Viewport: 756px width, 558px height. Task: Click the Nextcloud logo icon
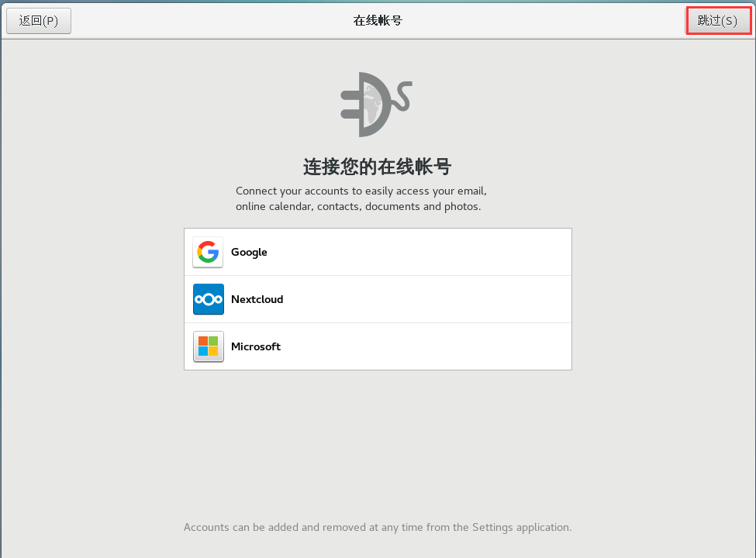(209, 299)
